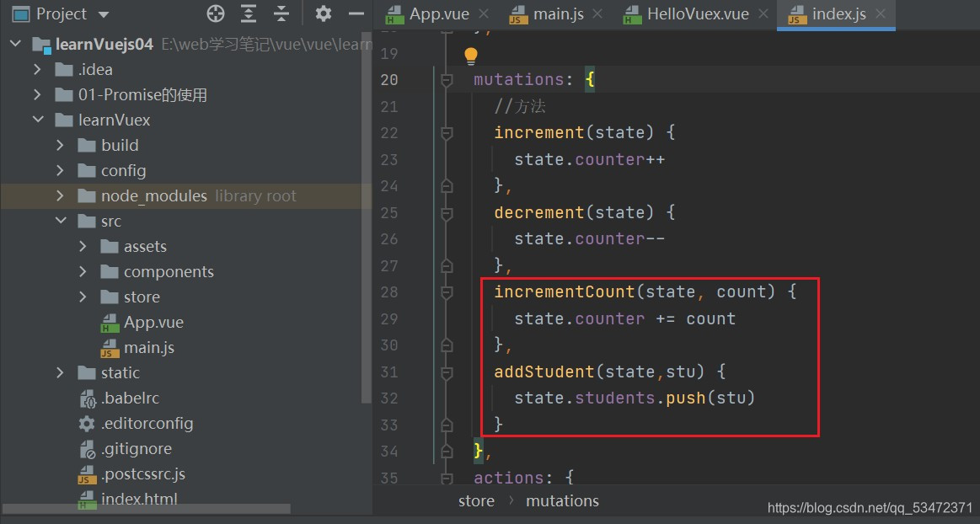
Task: Hide the Project tool window
Action: [356, 13]
